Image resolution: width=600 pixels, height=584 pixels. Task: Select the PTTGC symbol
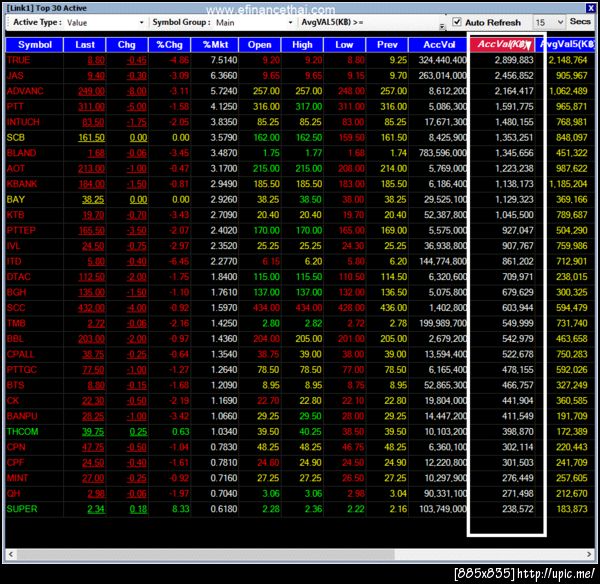point(22,370)
